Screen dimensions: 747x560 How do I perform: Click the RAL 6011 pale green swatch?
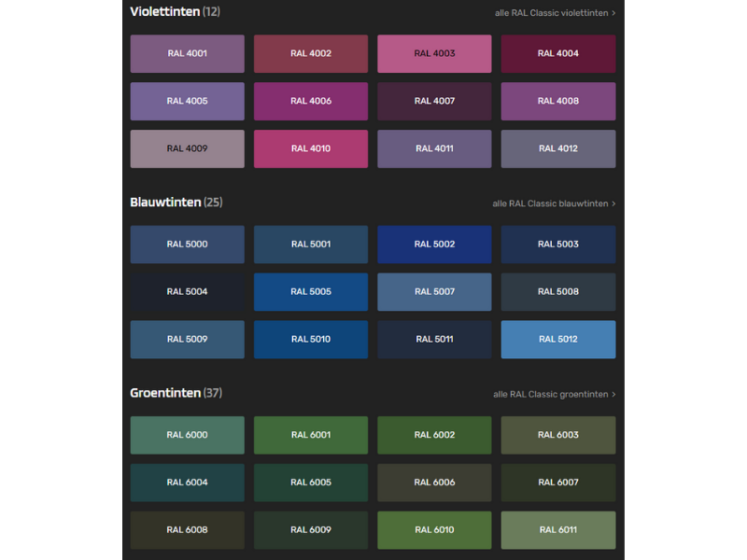click(x=558, y=530)
